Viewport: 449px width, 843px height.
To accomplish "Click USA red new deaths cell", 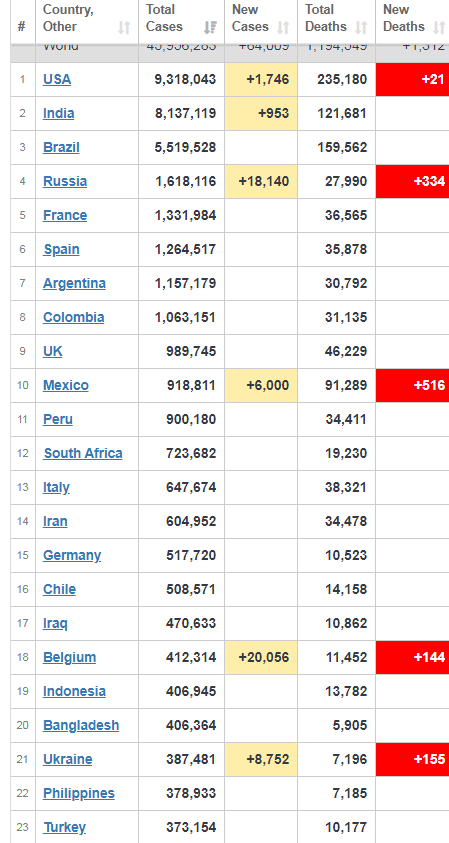I will click(x=412, y=80).
